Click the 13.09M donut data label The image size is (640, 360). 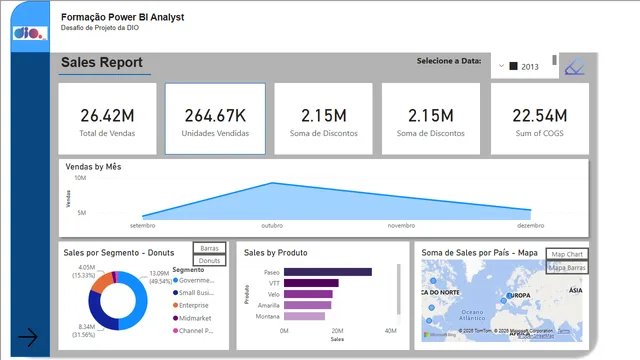(x=160, y=277)
